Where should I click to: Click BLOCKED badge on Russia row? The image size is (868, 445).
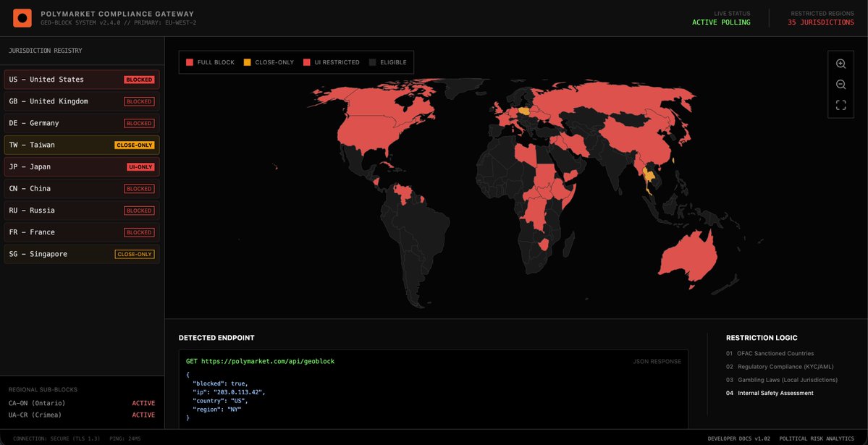point(140,211)
